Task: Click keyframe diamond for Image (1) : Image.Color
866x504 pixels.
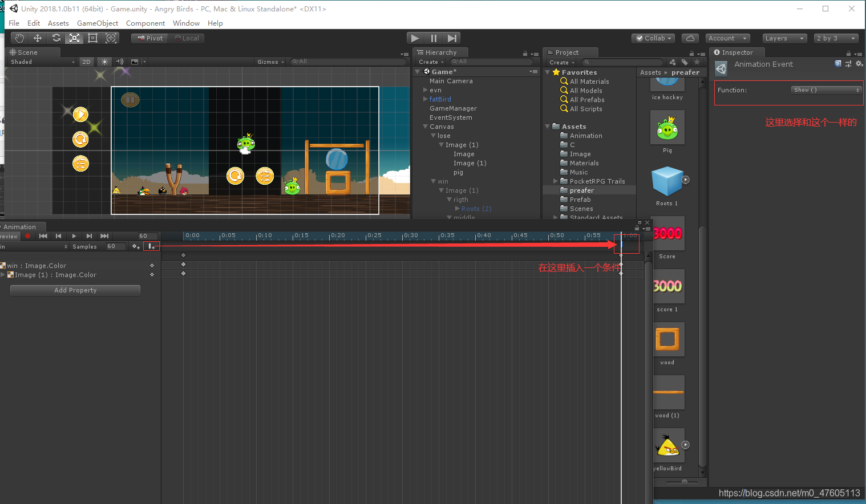Action: pos(152,275)
